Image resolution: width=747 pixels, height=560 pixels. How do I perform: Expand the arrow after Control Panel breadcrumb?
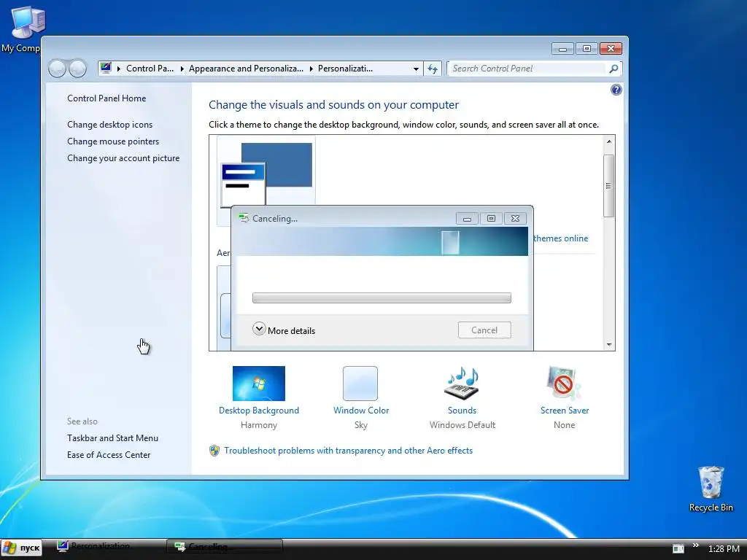[x=182, y=69]
